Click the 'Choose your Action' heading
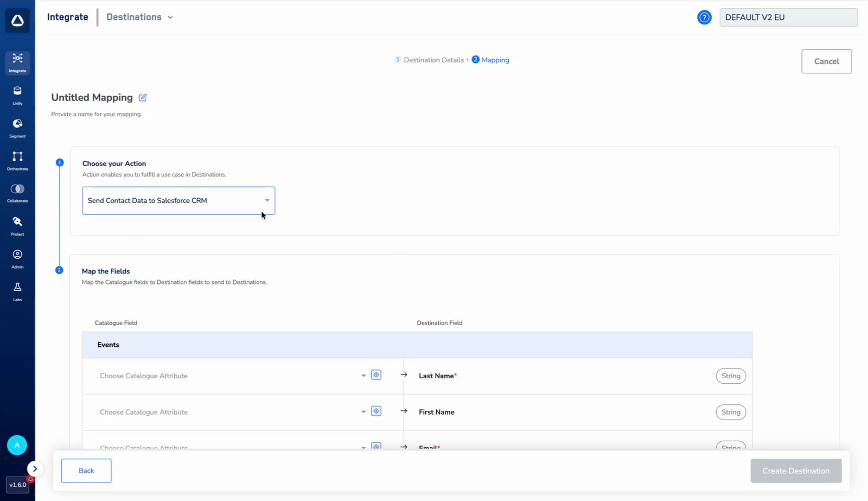The image size is (868, 501). (114, 163)
